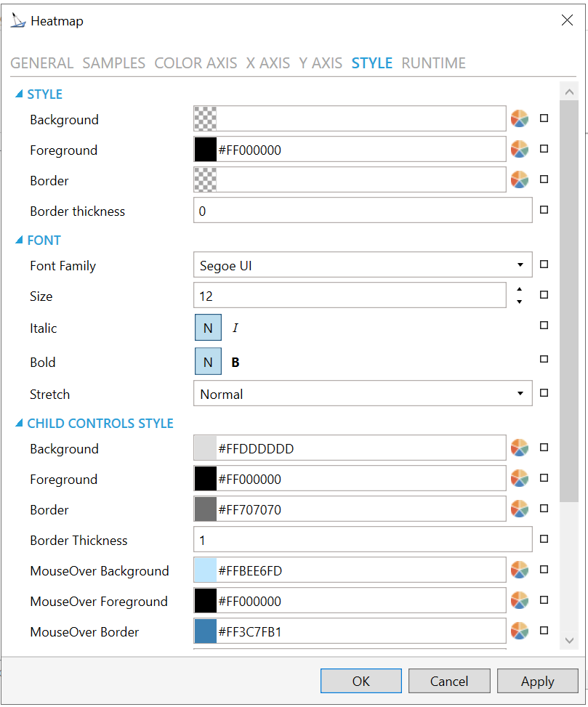
Task: Click the scrollbar up arrow
Action: click(x=569, y=92)
